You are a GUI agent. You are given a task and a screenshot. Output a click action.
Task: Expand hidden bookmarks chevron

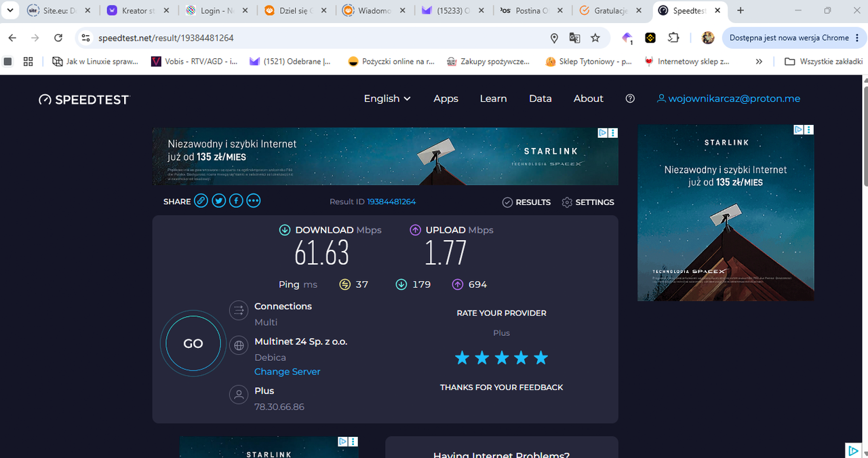pos(759,61)
